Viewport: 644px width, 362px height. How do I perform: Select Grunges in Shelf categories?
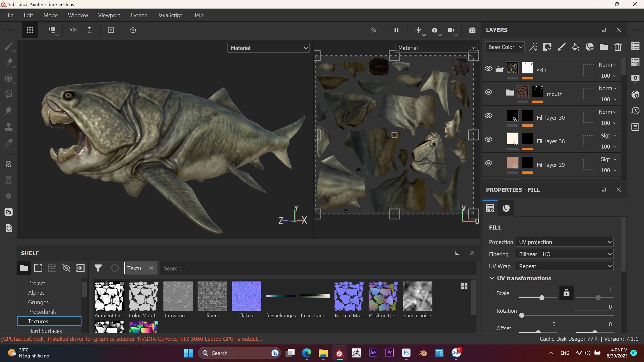point(38,302)
